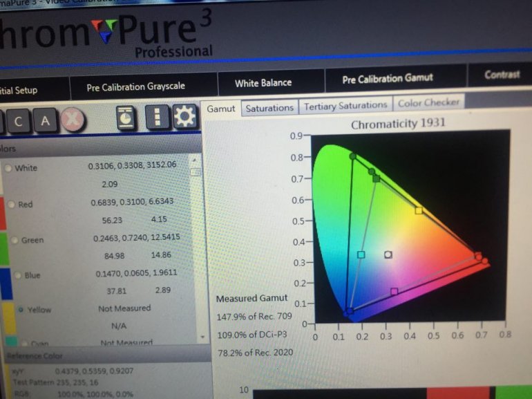Screen dimensions: 532x399
Task: Select the Yellow radio button
Action: pos(21,310)
